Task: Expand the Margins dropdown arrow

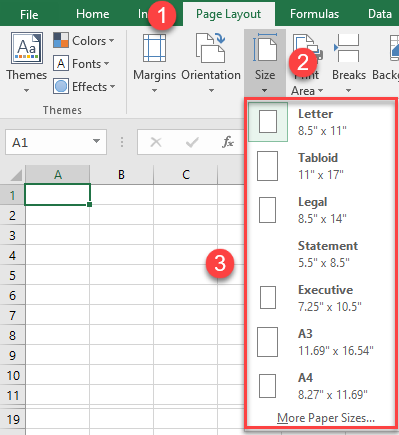Action: coord(154,90)
